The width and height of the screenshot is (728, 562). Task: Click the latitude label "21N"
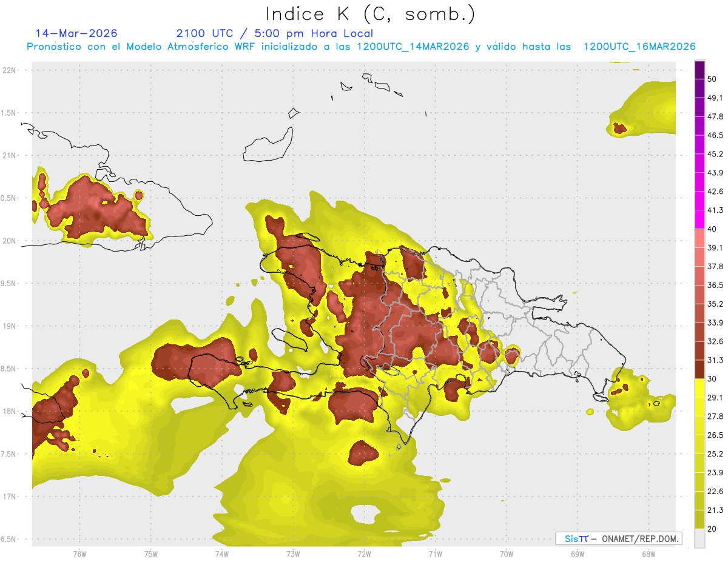[x=10, y=155]
